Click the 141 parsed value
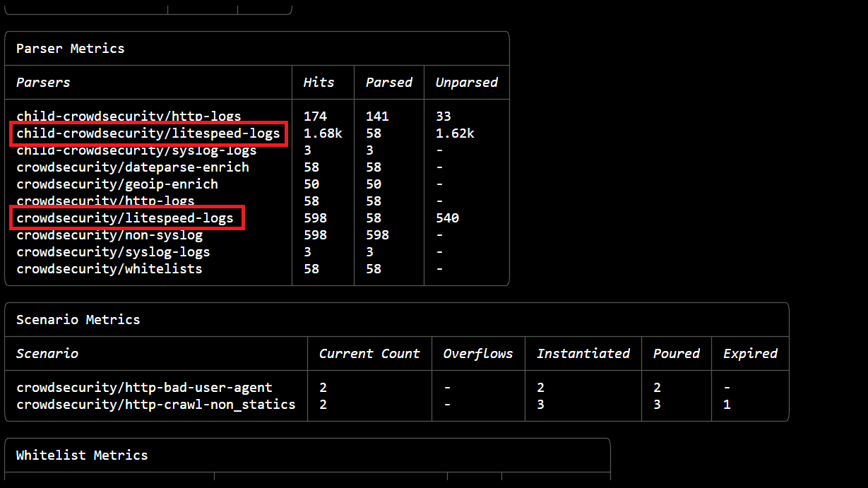 pyautogui.click(x=377, y=117)
